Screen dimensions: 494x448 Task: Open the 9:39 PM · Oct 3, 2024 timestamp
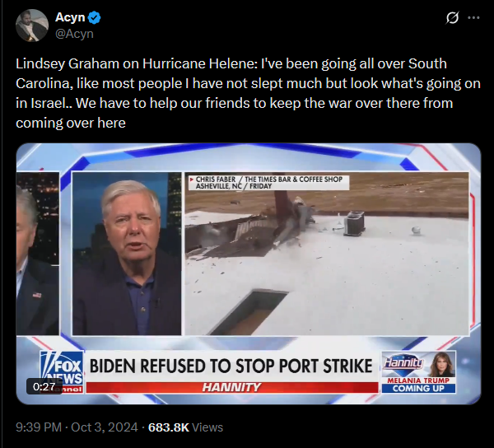click(77, 427)
